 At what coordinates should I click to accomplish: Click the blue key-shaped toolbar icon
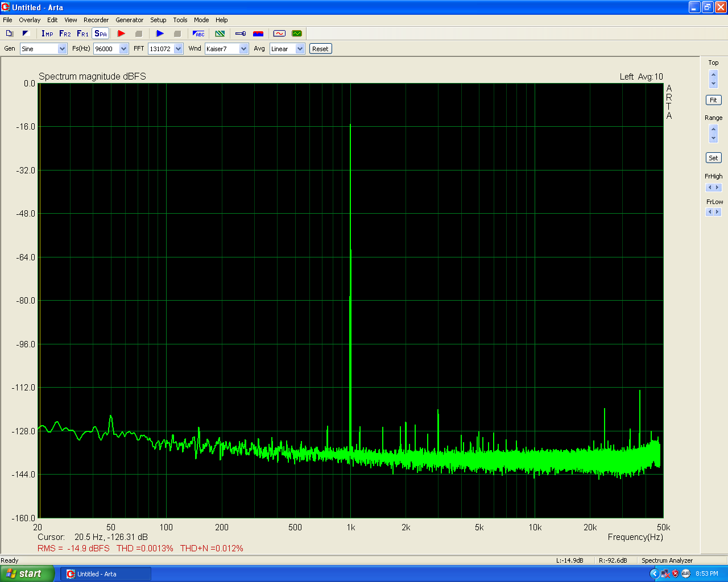click(241, 34)
